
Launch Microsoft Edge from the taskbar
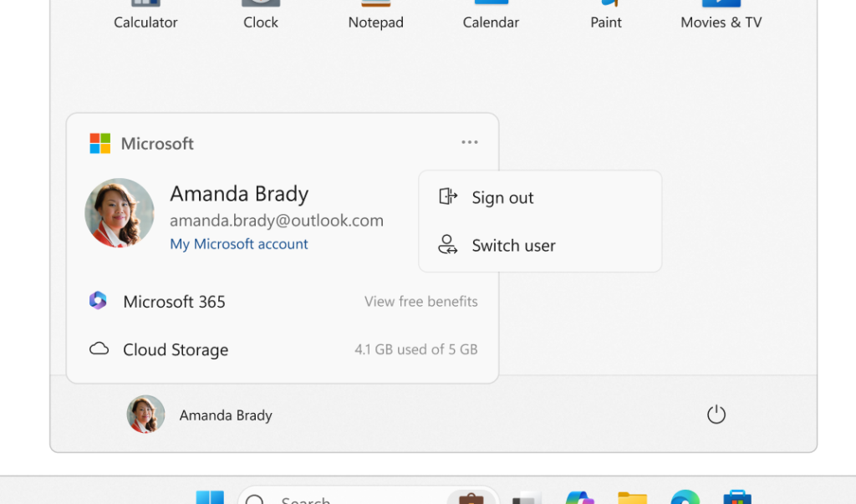coord(685,498)
